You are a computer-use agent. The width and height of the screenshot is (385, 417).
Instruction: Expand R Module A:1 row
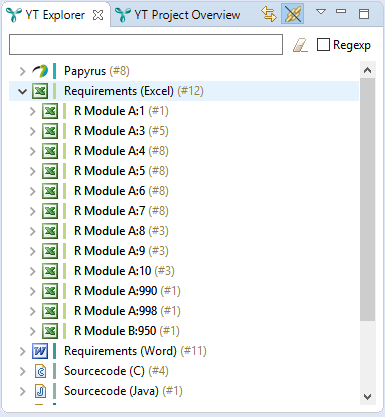[32, 111]
